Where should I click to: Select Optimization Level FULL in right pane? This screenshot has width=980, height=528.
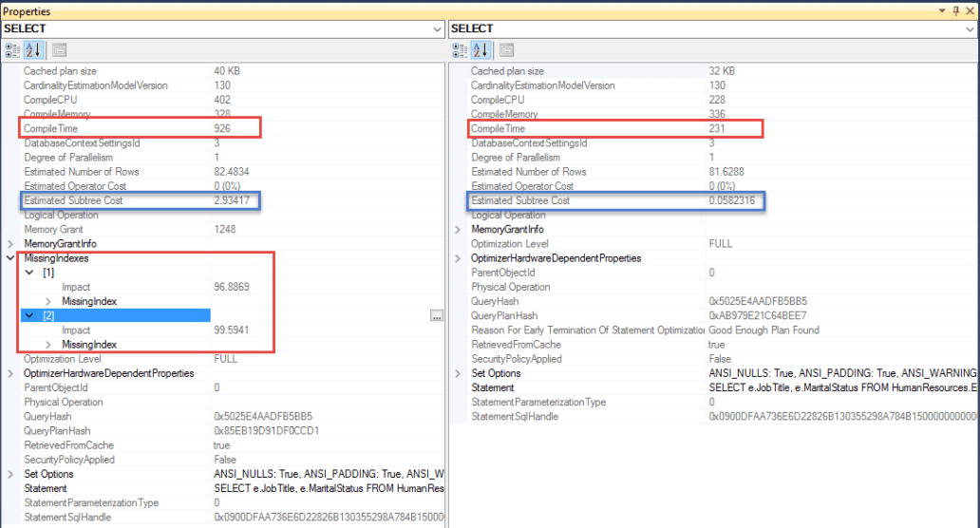click(x=723, y=244)
